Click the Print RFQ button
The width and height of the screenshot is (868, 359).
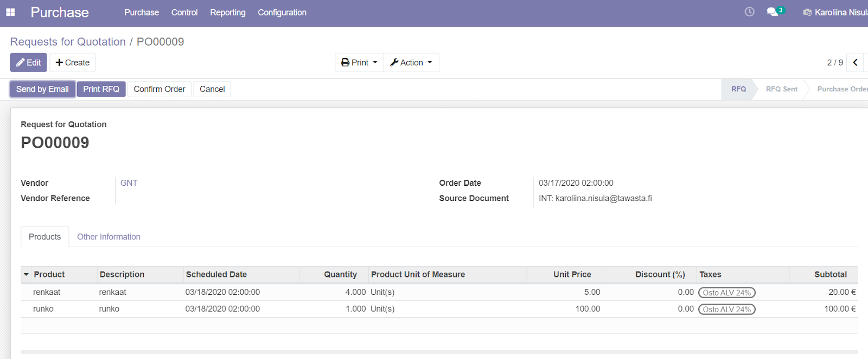click(x=101, y=89)
